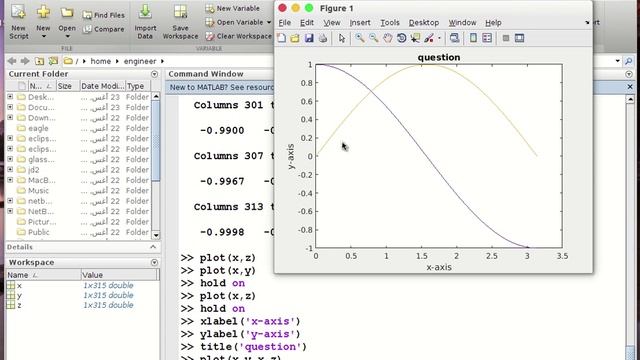
Task: Click the Hide Plot Tools icon
Action: point(506,38)
